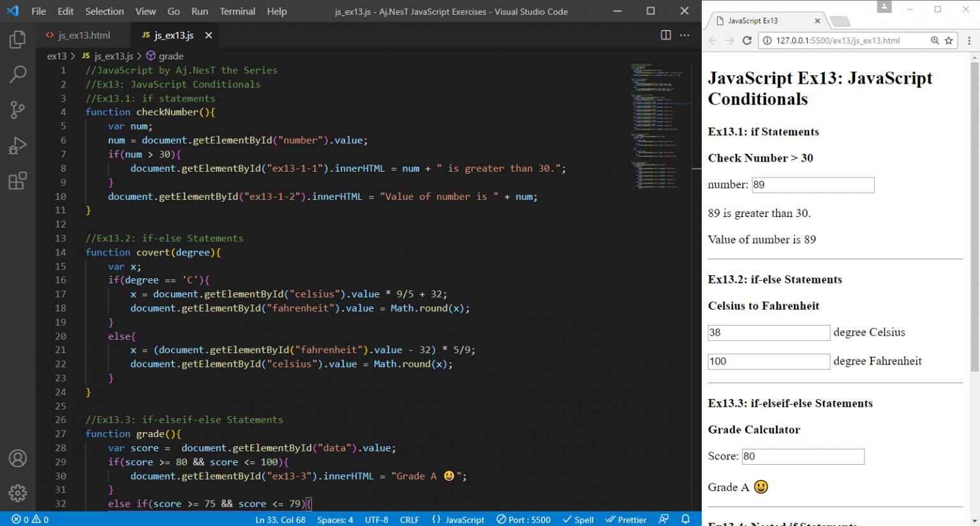The height and width of the screenshot is (526, 980).
Task: Click the Port : 5500 Live Server button
Action: click(x=523, y=520)
